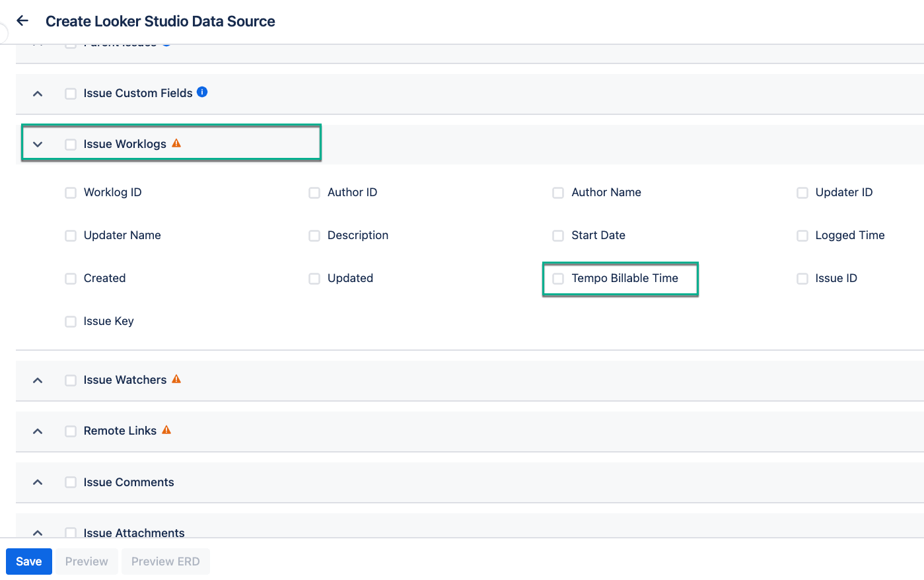Click the Preview button
The image size is (924, 580).
87,562
